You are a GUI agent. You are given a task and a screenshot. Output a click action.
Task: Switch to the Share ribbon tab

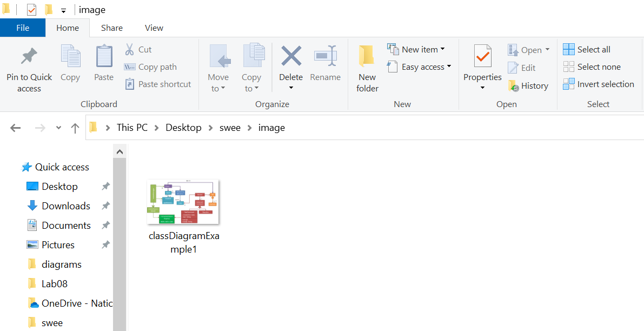point(112,28)
